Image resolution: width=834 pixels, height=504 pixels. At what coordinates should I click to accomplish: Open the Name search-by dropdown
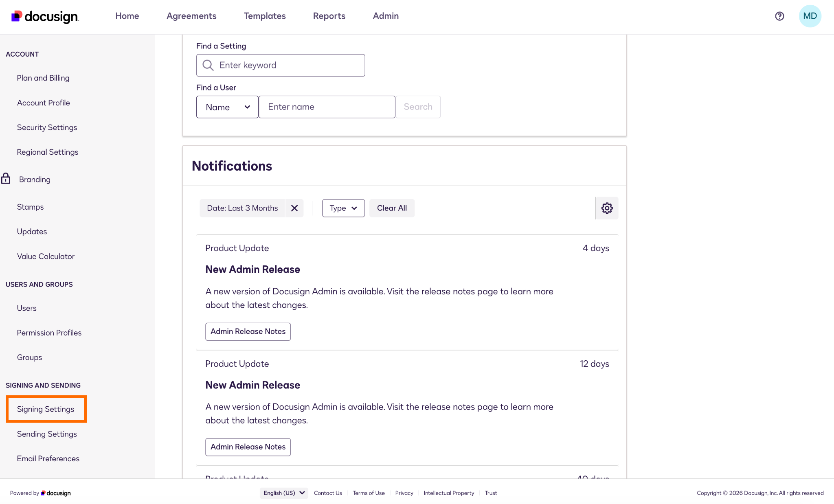(227, 107)
